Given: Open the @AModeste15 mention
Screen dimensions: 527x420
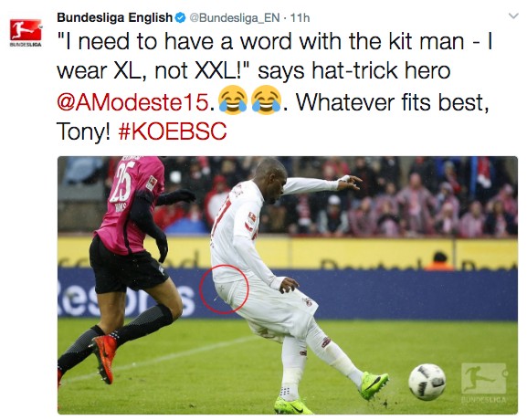Looking at the screenshot, I should click(x=132, y=102).
